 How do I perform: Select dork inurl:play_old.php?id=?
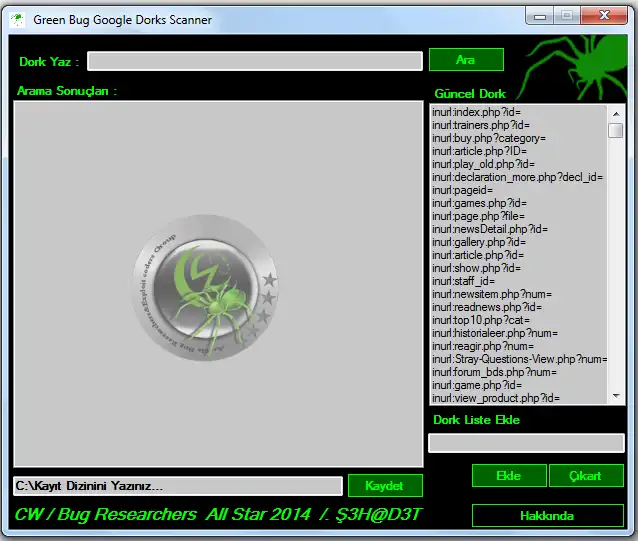pyautogui.click(x=484, y=164)
